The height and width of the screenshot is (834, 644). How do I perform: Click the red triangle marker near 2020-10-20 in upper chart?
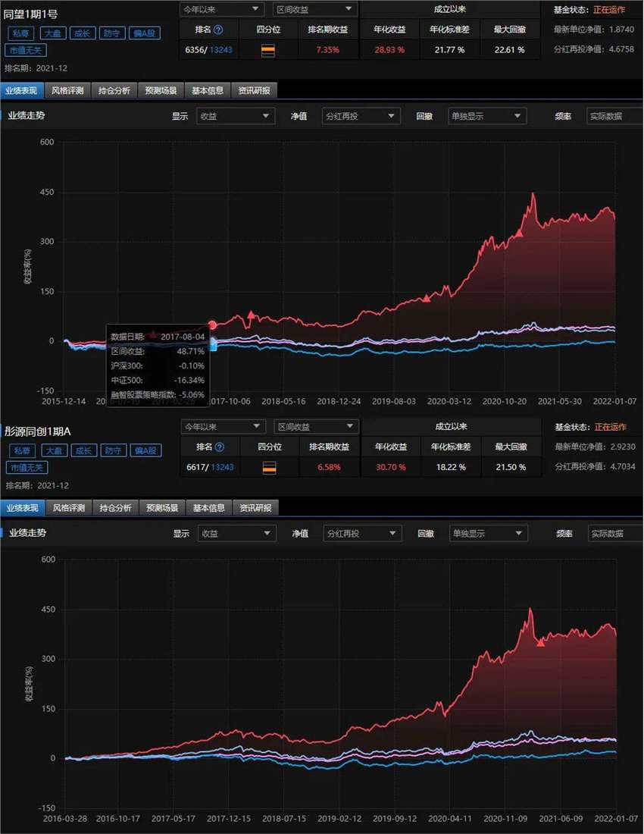pos(519,233)
